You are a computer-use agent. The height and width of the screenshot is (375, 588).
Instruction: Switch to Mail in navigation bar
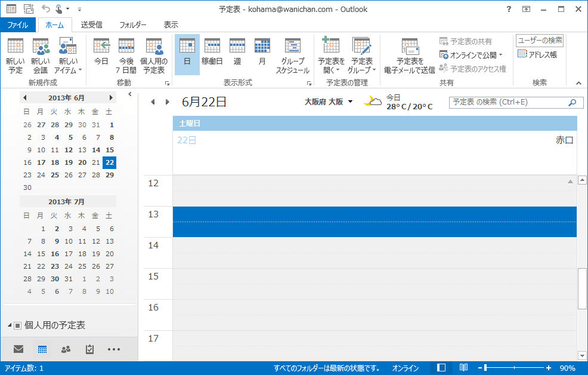click(18, 349)
